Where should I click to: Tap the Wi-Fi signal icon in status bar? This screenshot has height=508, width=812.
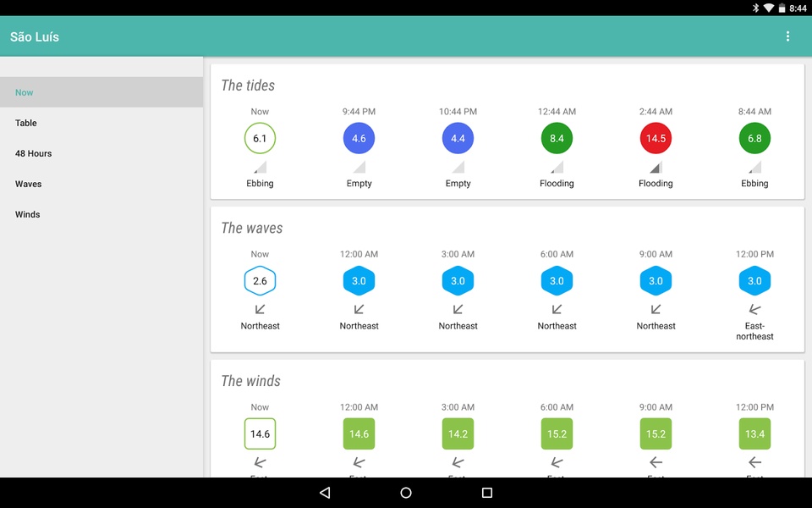tap(769, 8)
